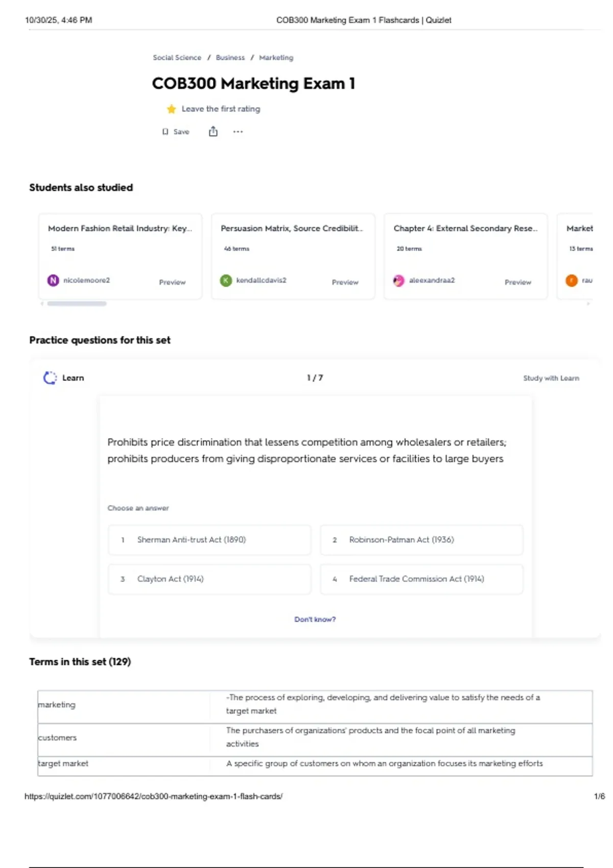Click the share icon next to Save
Viewport: 613px width, 868px height.
[213, 132]
